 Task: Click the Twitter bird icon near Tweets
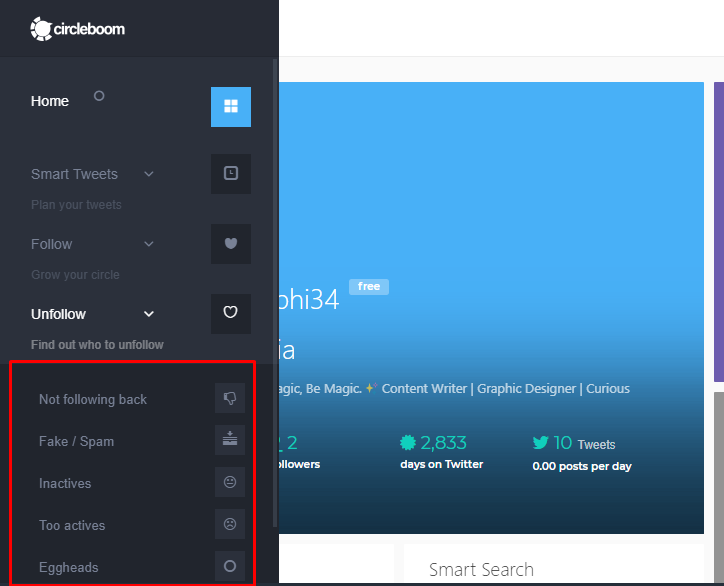coord(541,442)
